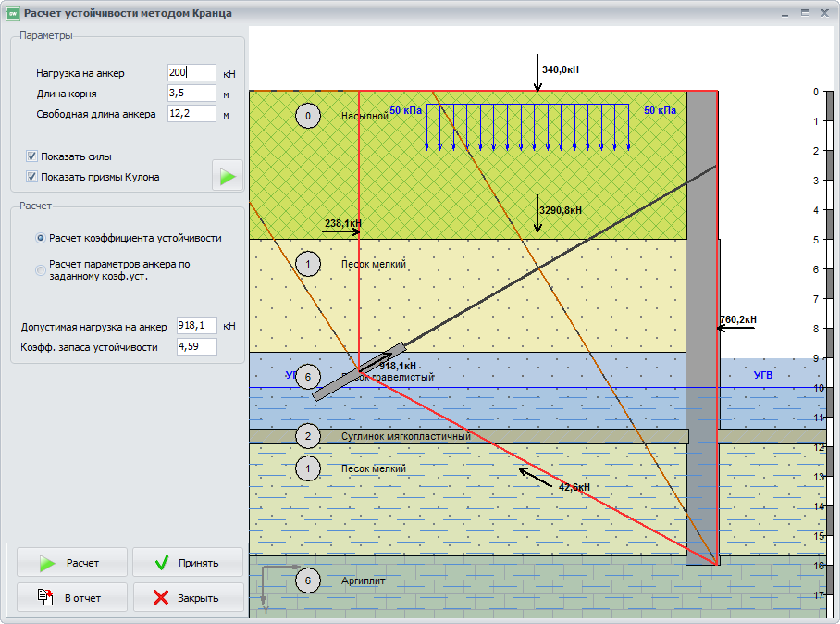Click soil layer 0 circle marker Насыпной
This screenshot has height=624, width=840.
[x=308, y=116]
